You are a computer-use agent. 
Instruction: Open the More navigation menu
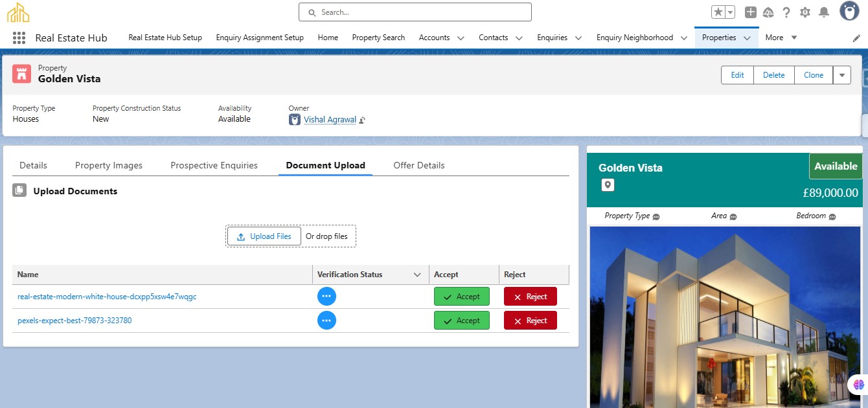click(781, 38)
